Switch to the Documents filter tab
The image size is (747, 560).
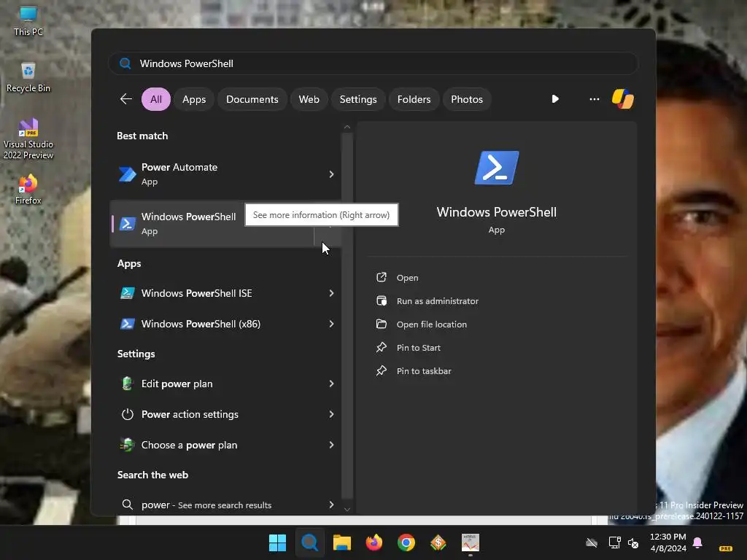tap(252, 99)
